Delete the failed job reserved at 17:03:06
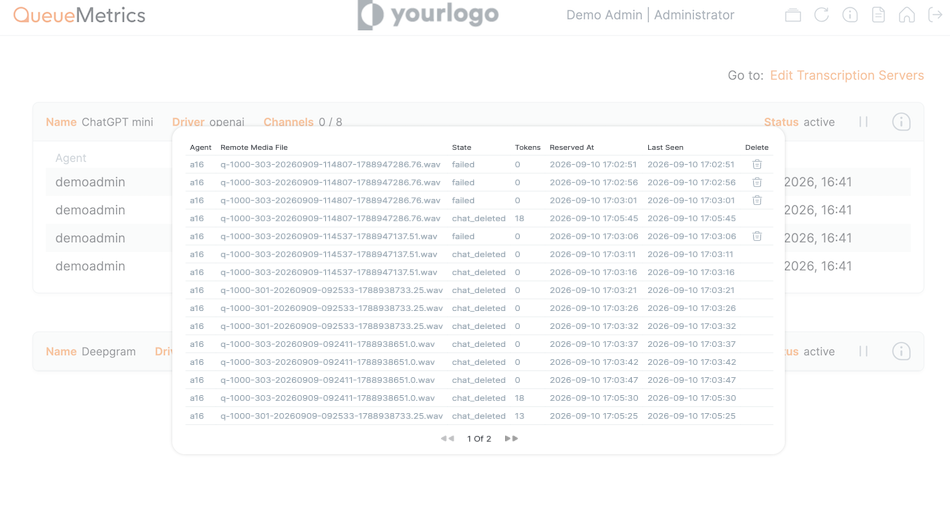 757,236
